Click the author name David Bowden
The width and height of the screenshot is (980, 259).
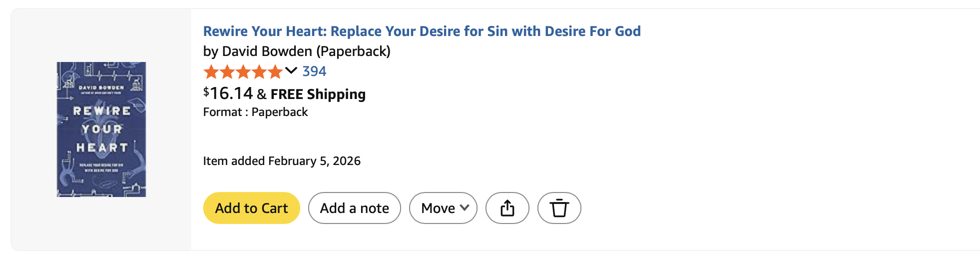(267, 51)
